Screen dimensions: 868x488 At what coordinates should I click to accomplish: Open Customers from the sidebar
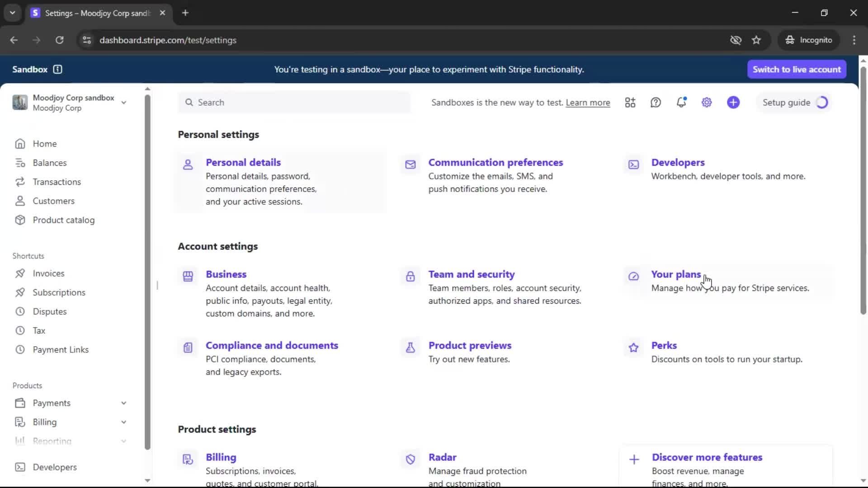(53, 201)
